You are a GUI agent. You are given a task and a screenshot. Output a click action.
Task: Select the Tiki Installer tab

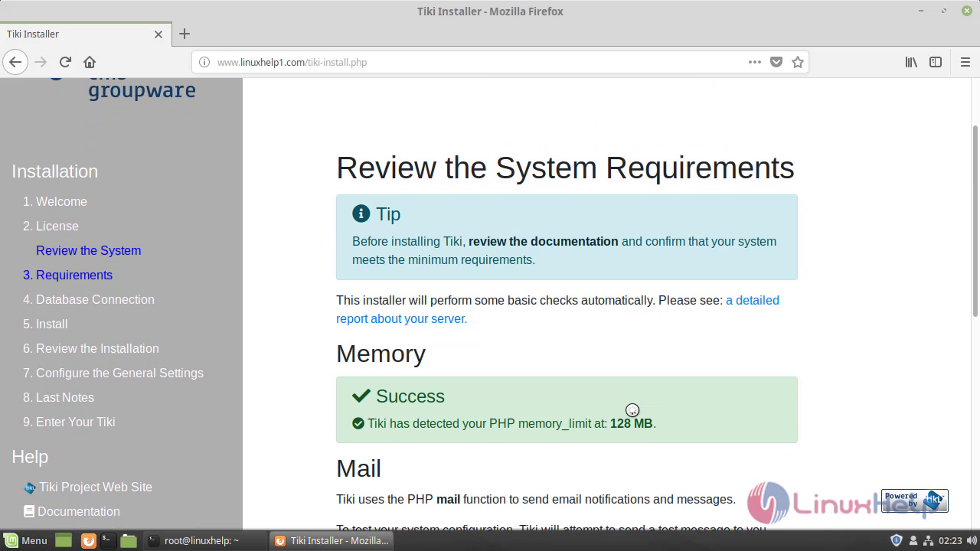84,34
